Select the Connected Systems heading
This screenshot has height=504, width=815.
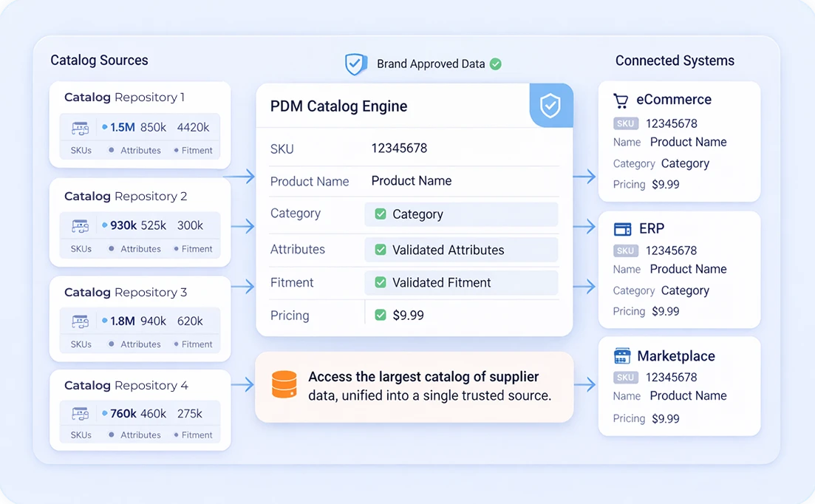click(x=675, y=61)
